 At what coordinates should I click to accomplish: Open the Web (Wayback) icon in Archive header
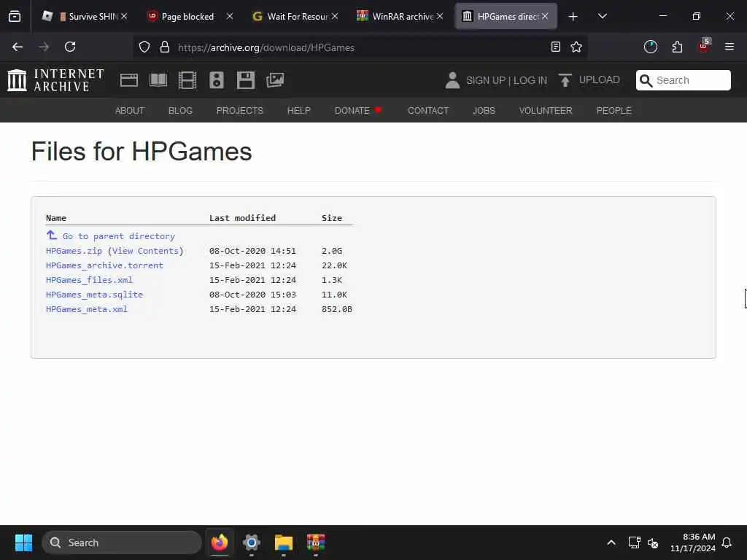[x=129, y=80]
